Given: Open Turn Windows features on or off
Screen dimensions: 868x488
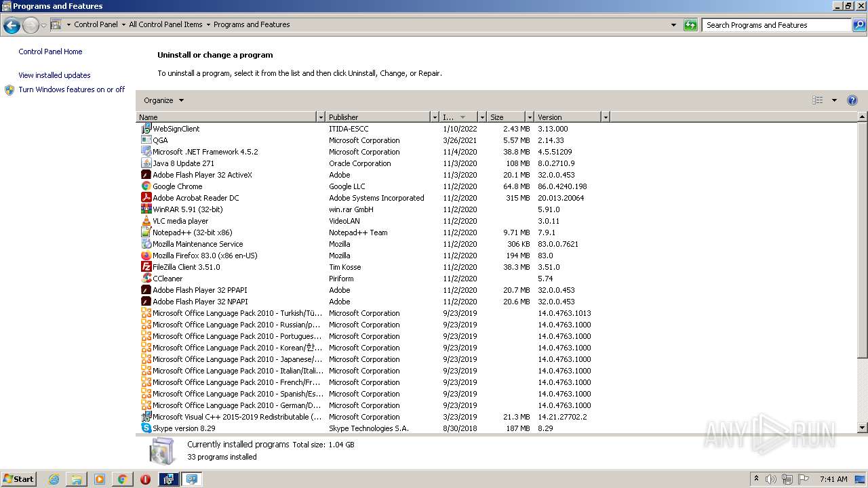Looking at the screenshot, I should point(72,89).
